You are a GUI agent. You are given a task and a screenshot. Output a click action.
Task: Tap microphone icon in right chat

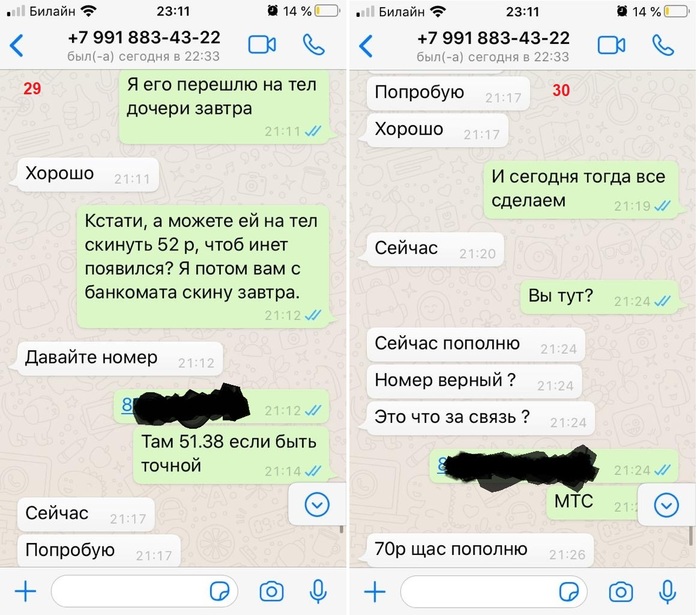point(668,592)
